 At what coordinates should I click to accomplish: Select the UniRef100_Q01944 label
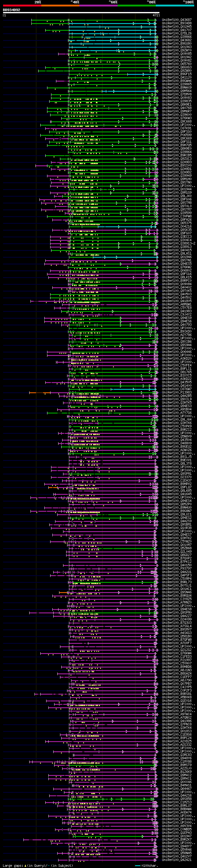tap(177, 189)
